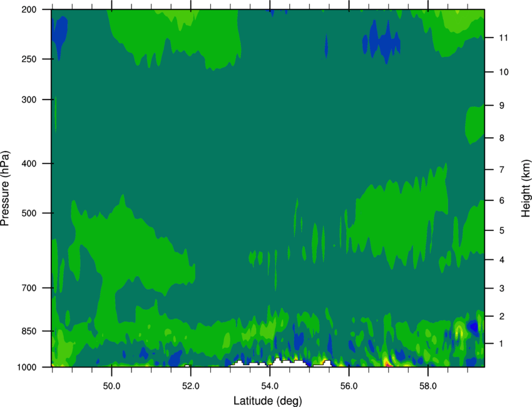Click the 850 pressure tick label
Image resolution: width=532 pixels, height=407 pixels.
(29, 331)
